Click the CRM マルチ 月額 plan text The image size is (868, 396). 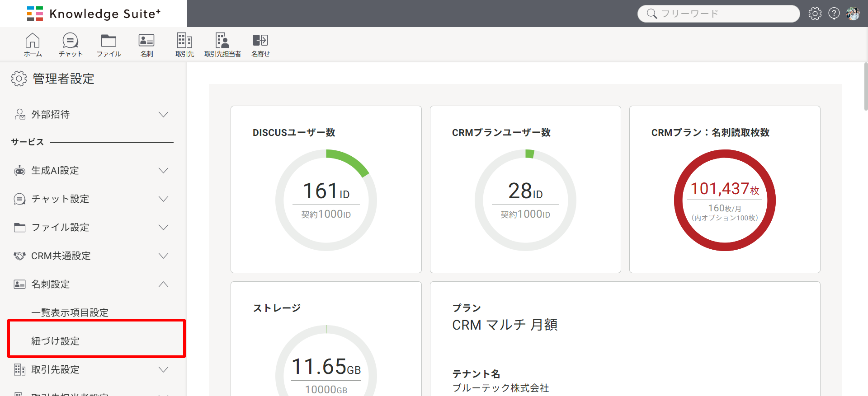click(x=505, y=325)
